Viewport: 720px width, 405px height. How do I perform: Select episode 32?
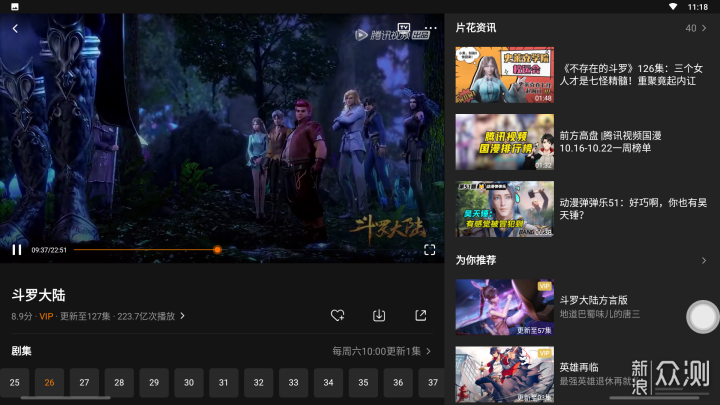click(x=259, y=382)
